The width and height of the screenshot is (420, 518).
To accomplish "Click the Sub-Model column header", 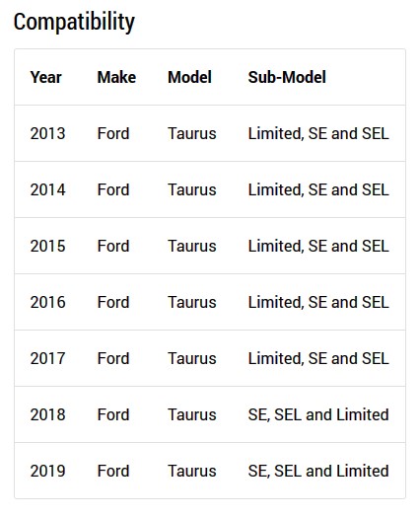I will coord(287,77).
